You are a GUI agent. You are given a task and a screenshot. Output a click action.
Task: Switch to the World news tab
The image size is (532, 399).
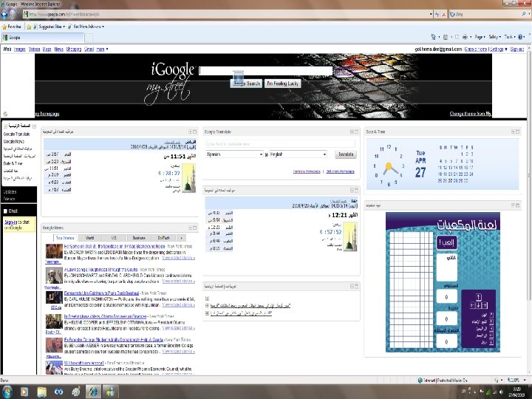click(x=89, y=238)
